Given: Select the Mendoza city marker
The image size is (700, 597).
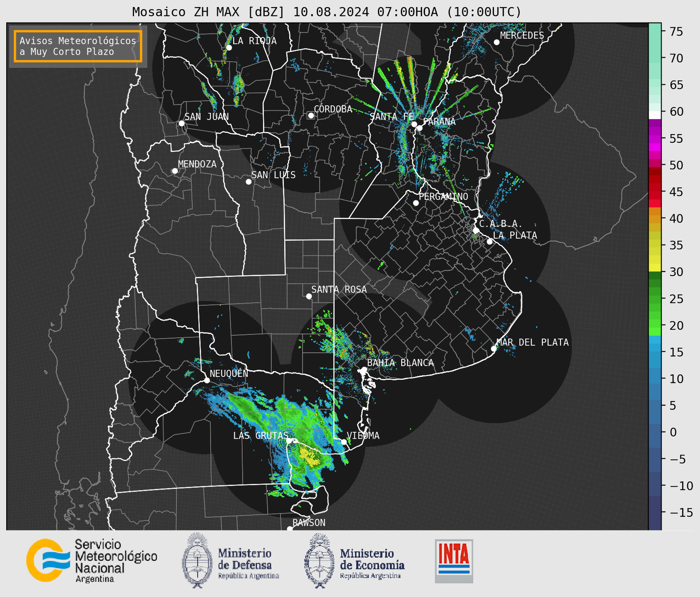Looking at the screenshot, I should coord(175,171).
